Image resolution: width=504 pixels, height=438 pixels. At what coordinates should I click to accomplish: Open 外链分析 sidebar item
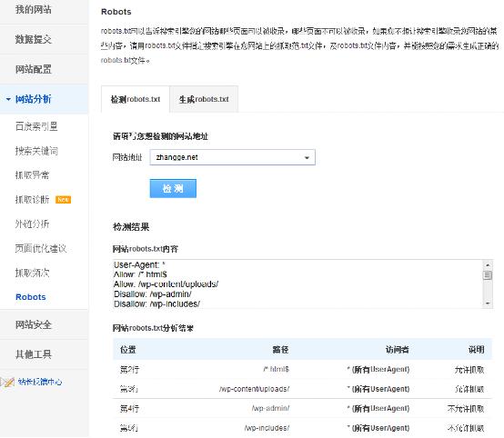click(x=32, y=224)
